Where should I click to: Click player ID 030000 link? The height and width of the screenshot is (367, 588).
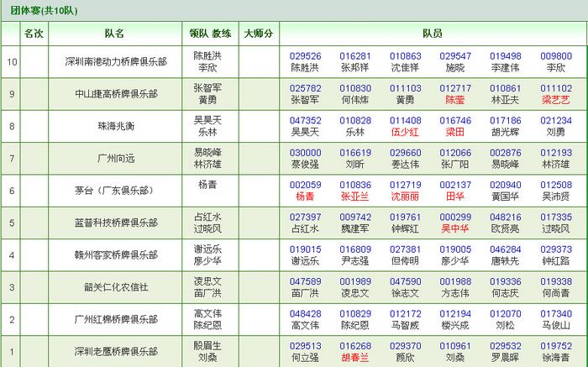(x=305, y=153)
